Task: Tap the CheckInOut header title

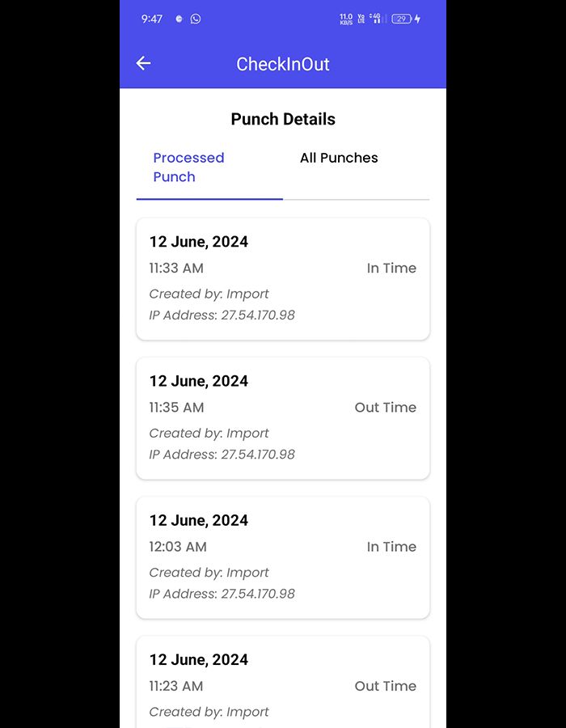Action: pos(283,65)
